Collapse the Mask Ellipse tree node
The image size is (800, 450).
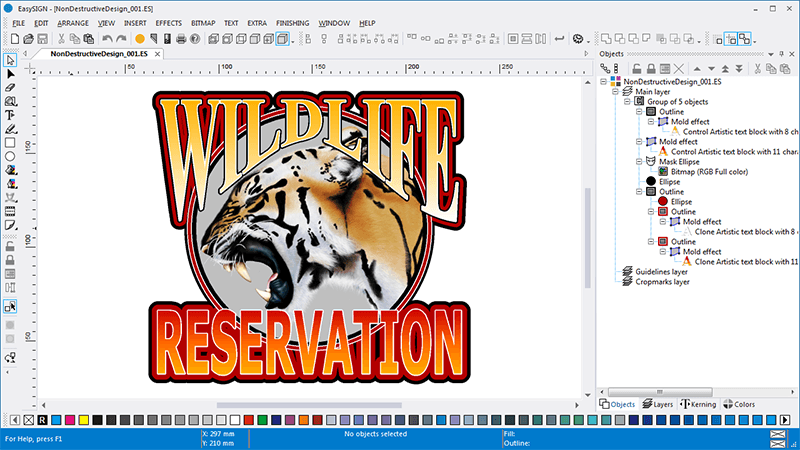(x=638, y=161)
